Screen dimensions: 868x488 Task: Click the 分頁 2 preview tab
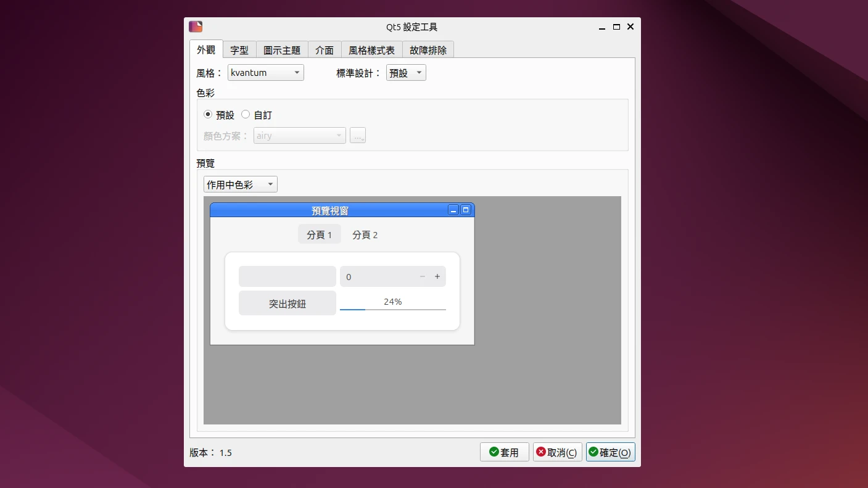coord(365,235)
